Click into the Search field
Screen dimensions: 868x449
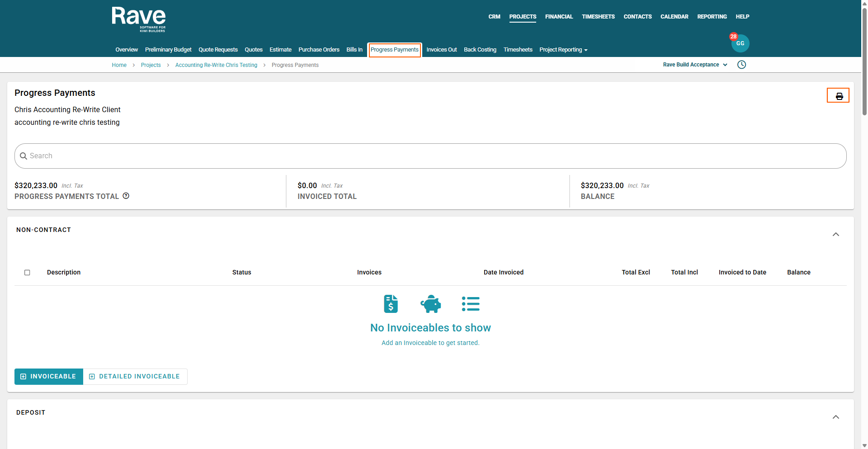(430, 156)
